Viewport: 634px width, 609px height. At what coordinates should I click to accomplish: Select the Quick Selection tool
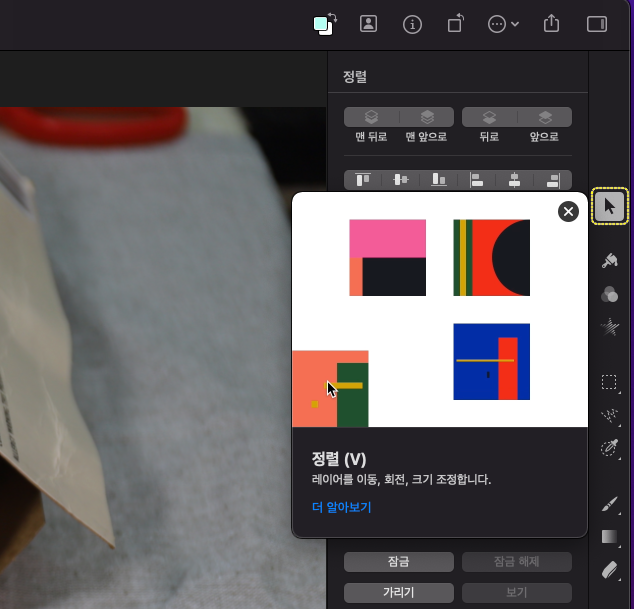[609, 416]
